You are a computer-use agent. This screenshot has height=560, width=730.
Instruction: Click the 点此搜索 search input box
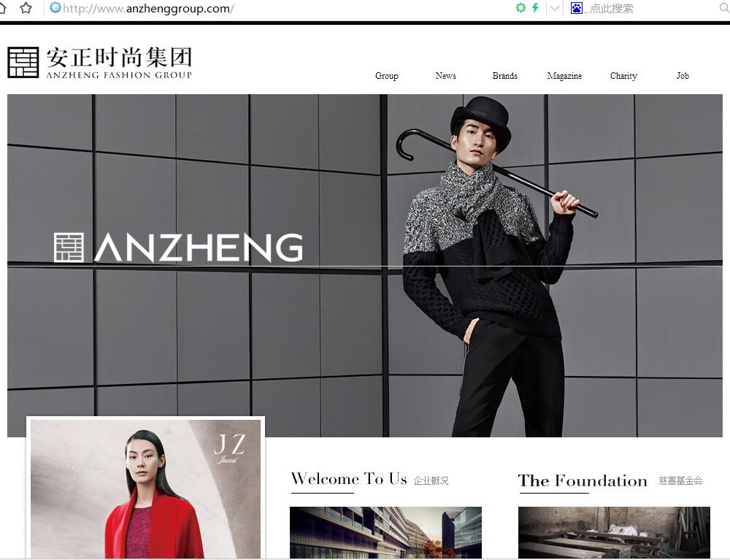point(652,8)
